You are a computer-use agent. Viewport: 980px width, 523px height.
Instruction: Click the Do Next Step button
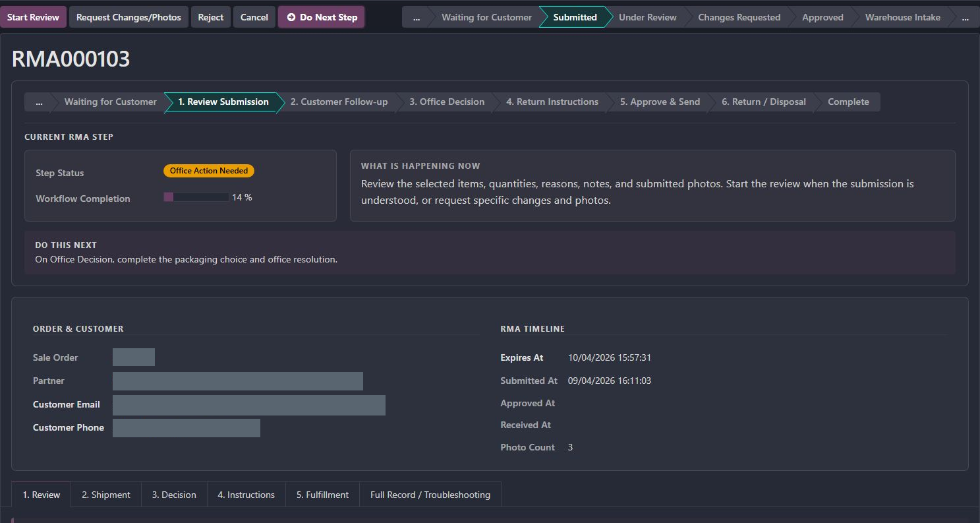click(322, 17)
